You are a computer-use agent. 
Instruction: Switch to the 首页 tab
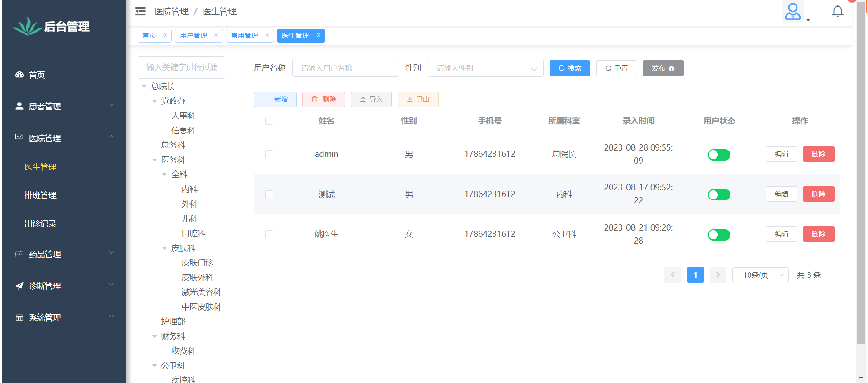pos(149,35)
